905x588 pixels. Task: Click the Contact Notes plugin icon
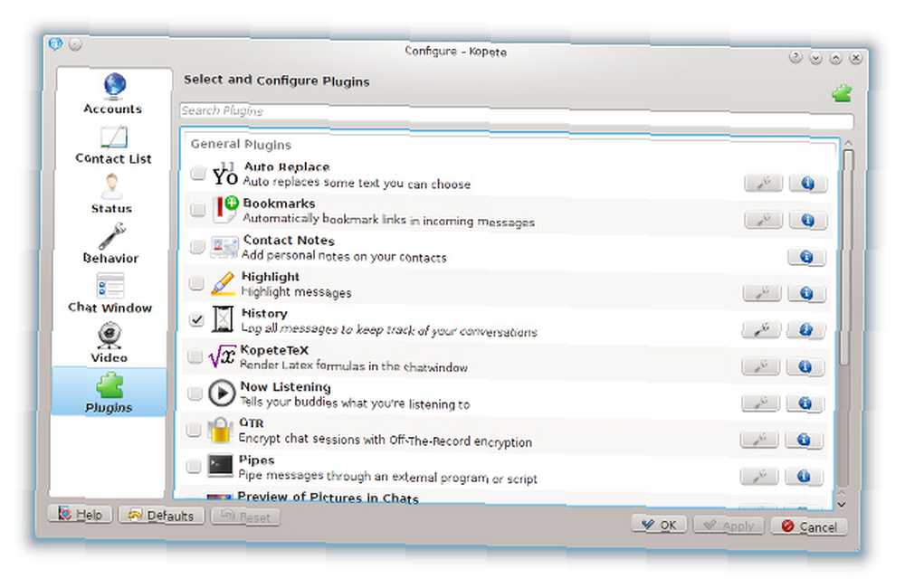click(x=224, y=247)
